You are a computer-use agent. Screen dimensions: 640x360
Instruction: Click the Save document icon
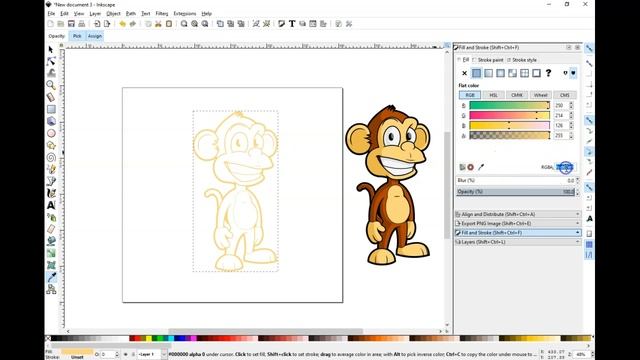[71, 24]
